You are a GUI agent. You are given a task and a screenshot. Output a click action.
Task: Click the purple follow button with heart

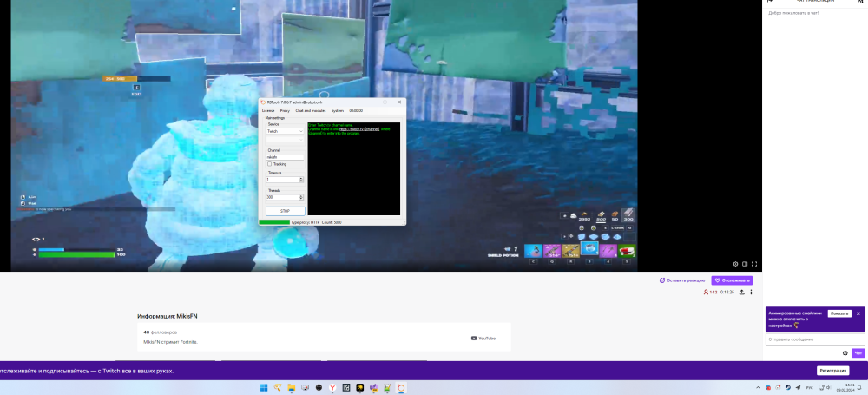[732, 280]
